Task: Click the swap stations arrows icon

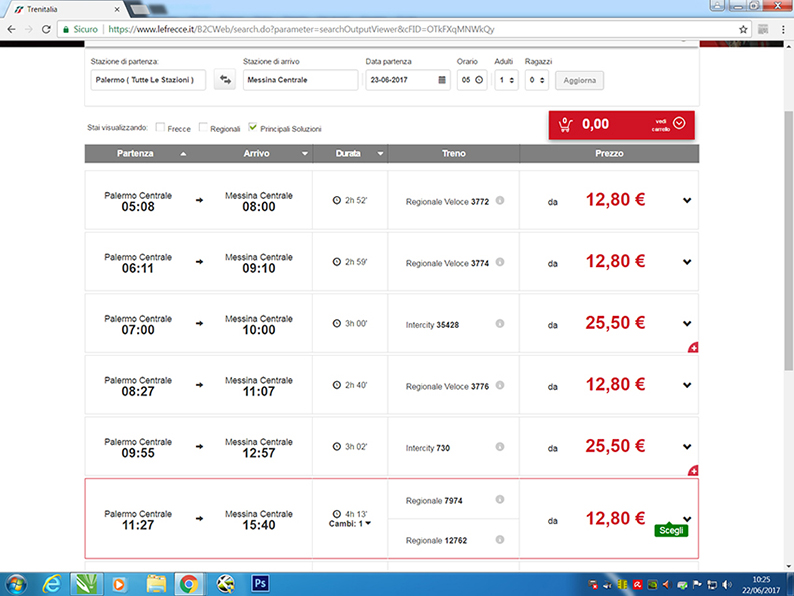Action: [225, 80]
